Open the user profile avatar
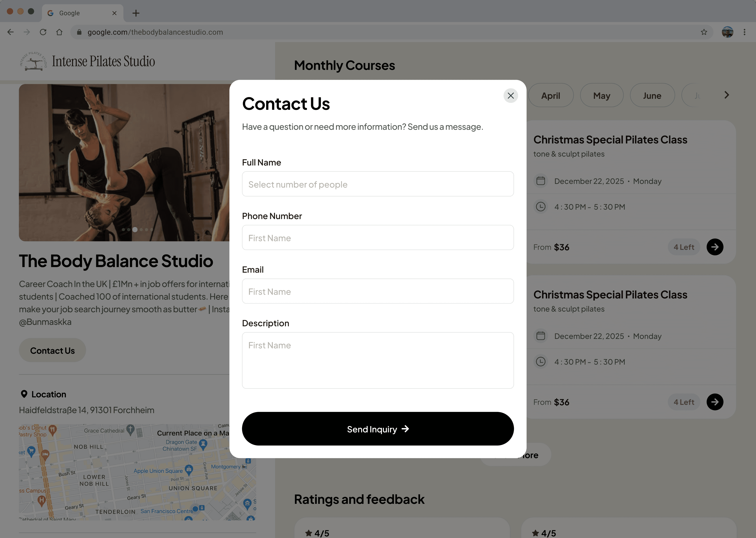756x538 pixels. [727, 32]
